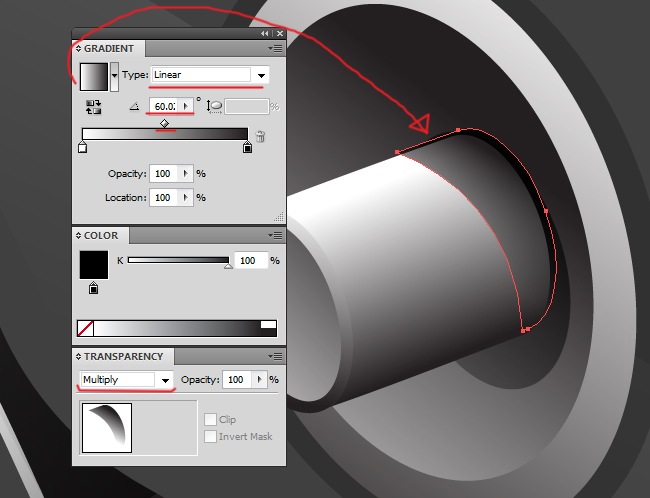The width and height of the screenshot is (650, 498).
Task: Open the gradient swatch dropdown arrow
Action: (114, 77)
